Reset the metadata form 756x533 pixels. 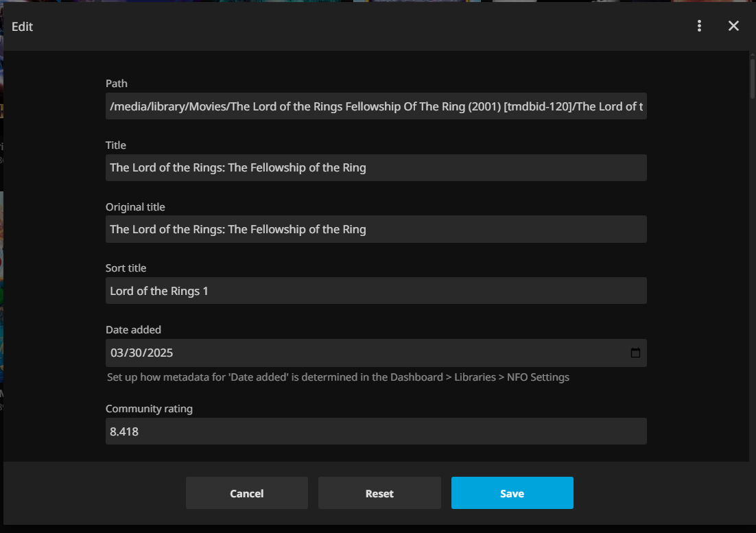379,493
